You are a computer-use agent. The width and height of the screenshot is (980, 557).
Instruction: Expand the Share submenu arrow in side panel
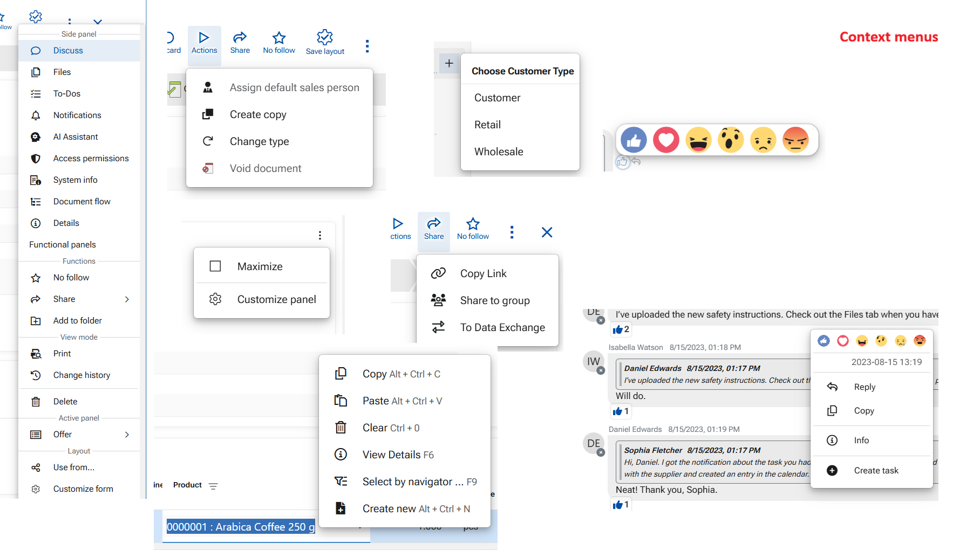pos(127,299)
